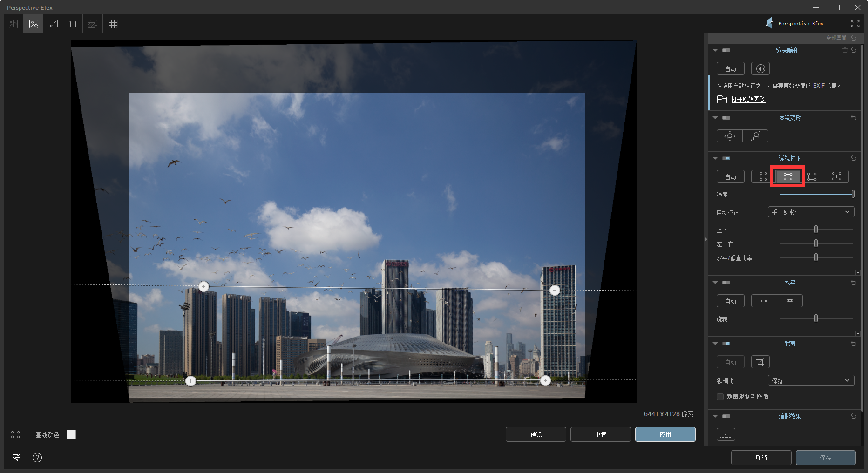Reset the 裁剪 section
The image size is (868, 473).
point(854,344)
